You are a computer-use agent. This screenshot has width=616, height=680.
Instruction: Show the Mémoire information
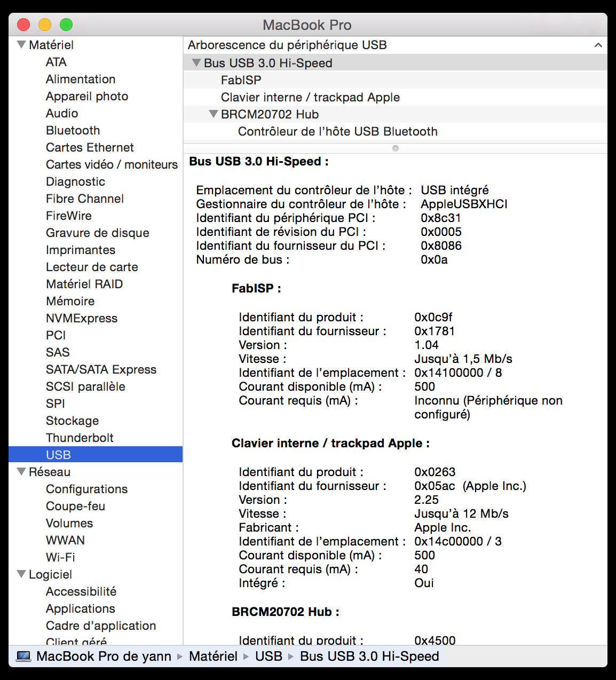click(70, 301)
